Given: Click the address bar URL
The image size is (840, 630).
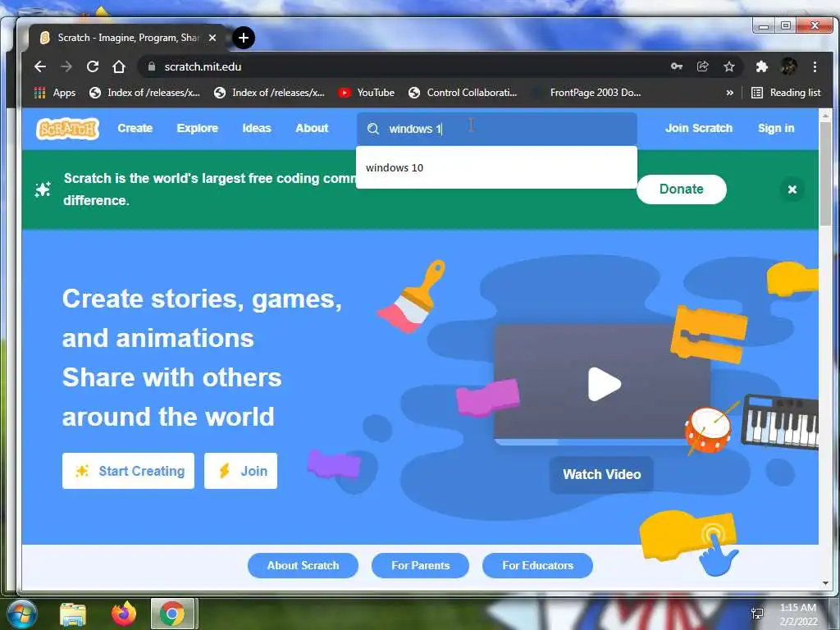Looking at the screenshot, I should (203, 66).
